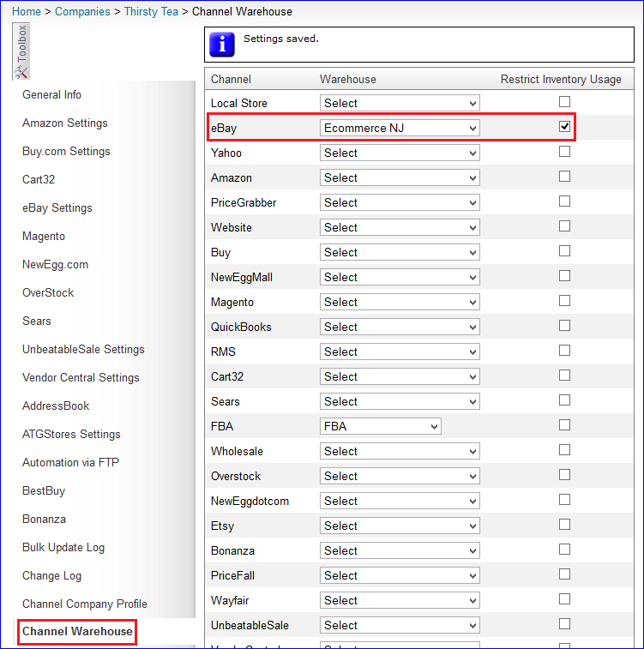
Task: Check Restrict Inventory for Magento channel
Action: [564, 300]
